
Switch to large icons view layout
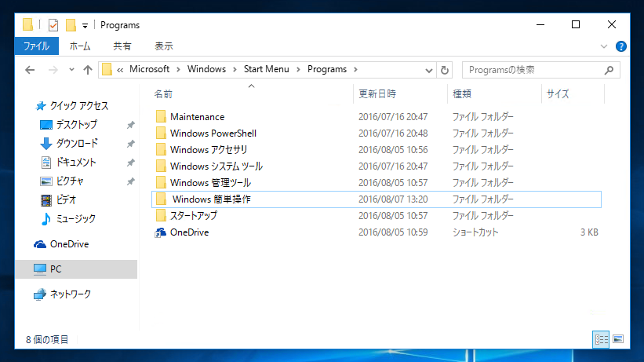pos(618,339)
